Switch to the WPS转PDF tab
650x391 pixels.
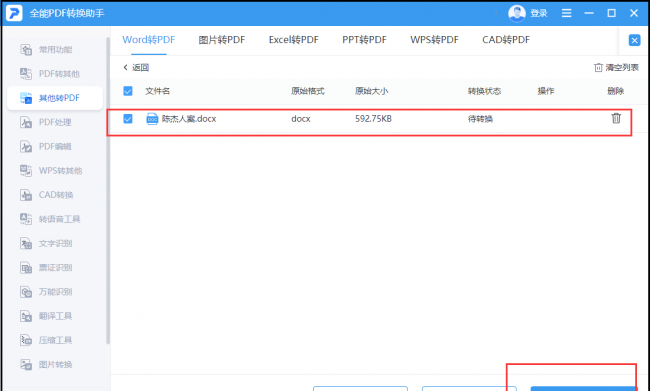[x=434, y=40]
